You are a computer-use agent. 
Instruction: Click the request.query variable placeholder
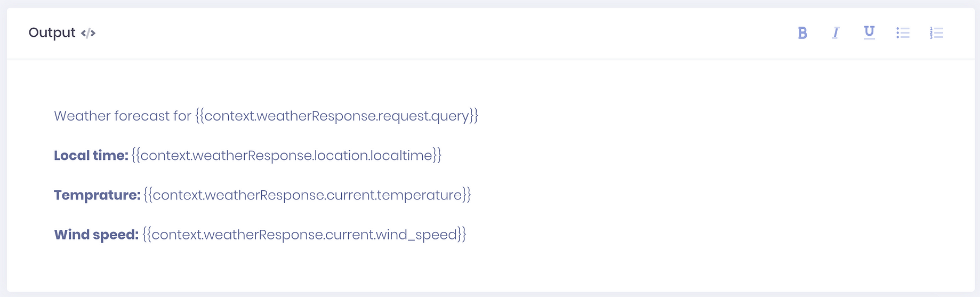click(x=337, y=116)
